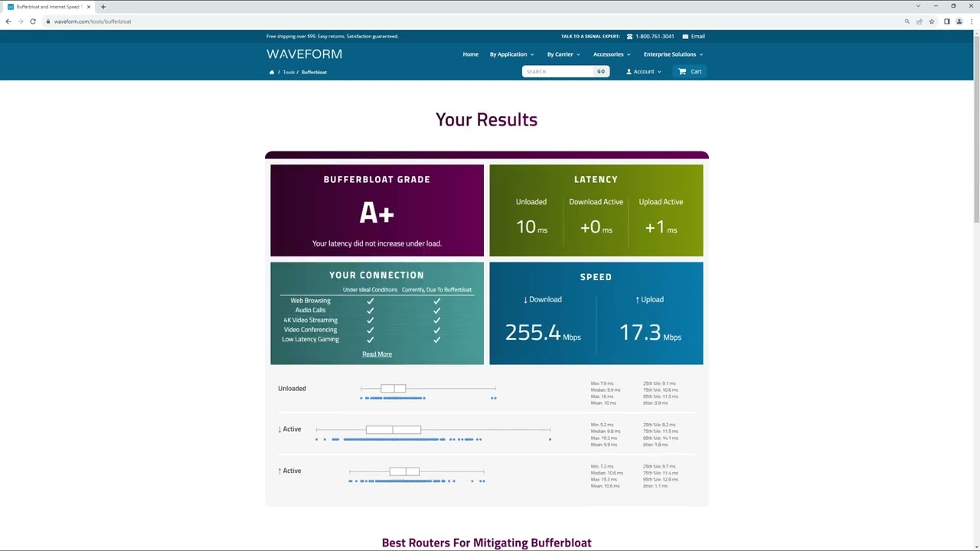Click the padlock site info icon
The width and height of the screenshot is (980, 551).
pos(47,21)
